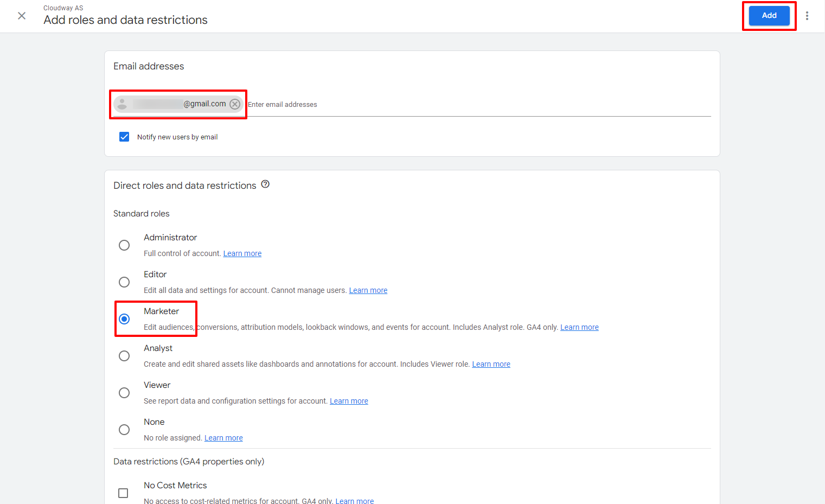Open Learn more for the Marketer role
The image size is (825, 504).
(579, 327)
